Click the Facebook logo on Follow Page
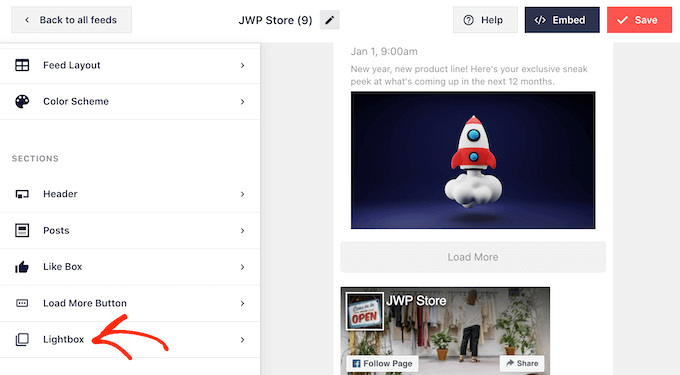This screenshot has width=680, height=375. tap(356, 363)
